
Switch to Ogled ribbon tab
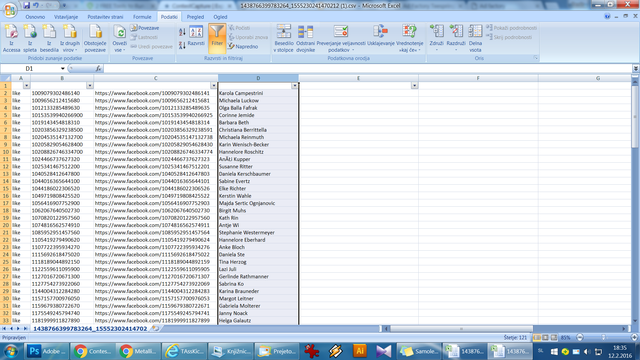tap(220, 17)
